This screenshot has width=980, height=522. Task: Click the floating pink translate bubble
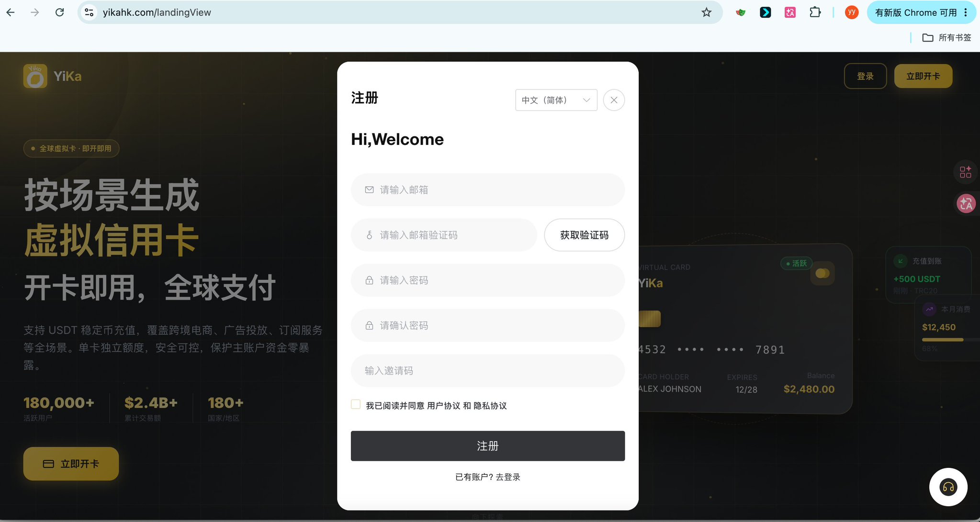(x=966, y=204)
